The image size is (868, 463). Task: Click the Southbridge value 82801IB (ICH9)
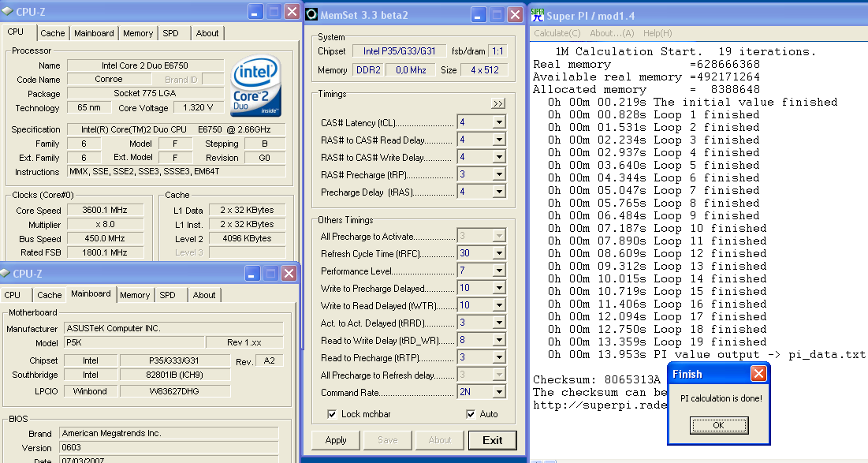(x=174, y=375)
